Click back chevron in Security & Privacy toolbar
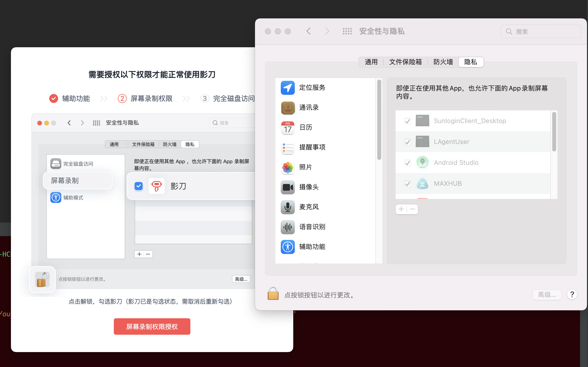This screenshot has height=367, width=588. click(x=309, y=31)
